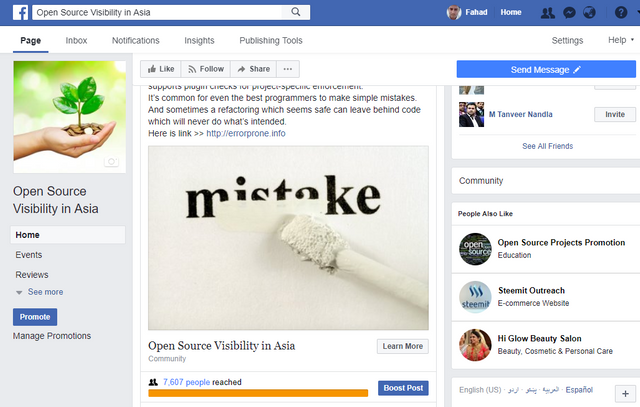The width and height of the screenshot is (640, 407).
Task: Open the Inbox tab
Action: point(76,40)
